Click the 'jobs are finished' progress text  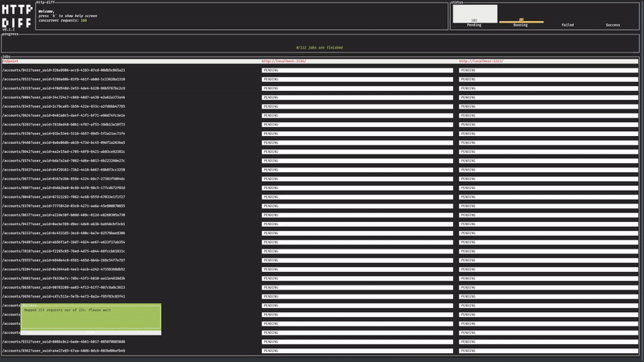click(x=319, y=47)
